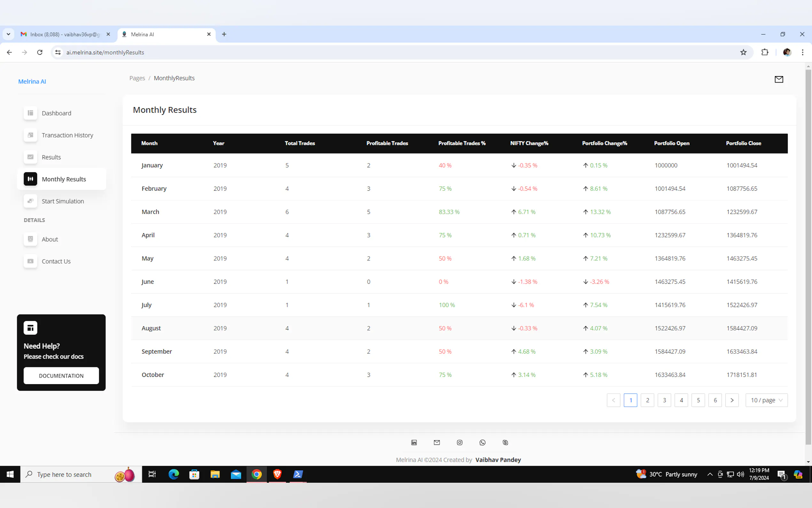Bookmark this page with star icon
The width and height of the screenshot is (812, 508).
[x=743, y=52]
